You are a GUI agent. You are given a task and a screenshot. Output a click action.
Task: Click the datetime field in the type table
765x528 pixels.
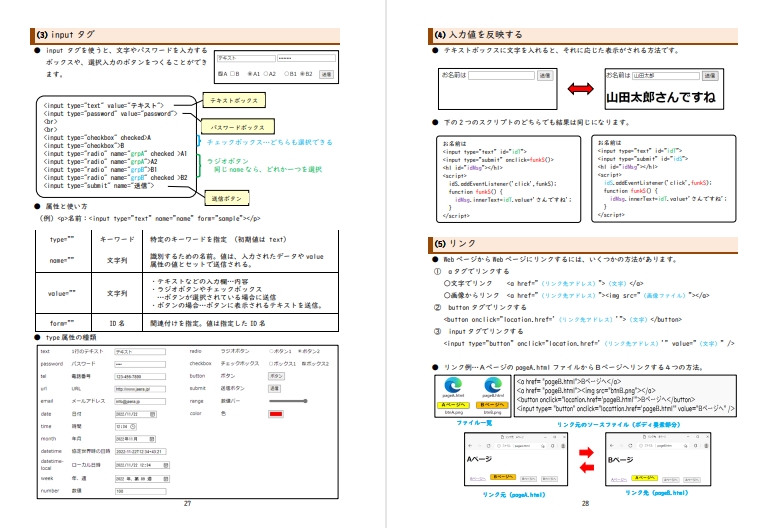(x=141, y=451)
